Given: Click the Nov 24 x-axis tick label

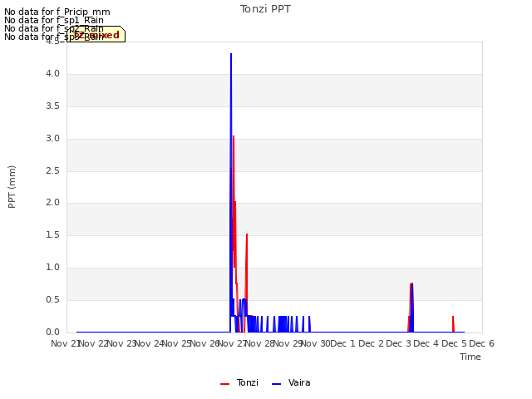Looking at the screenshot, I should [149, 343].
